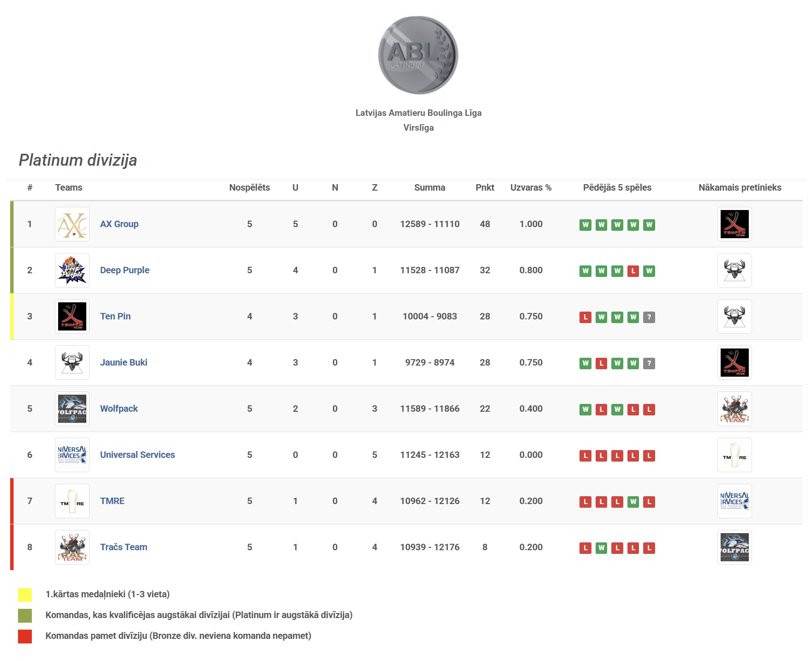The image size is (812, 661).
Task: Open the TMRE team link
Action: (x=112, y=501)
